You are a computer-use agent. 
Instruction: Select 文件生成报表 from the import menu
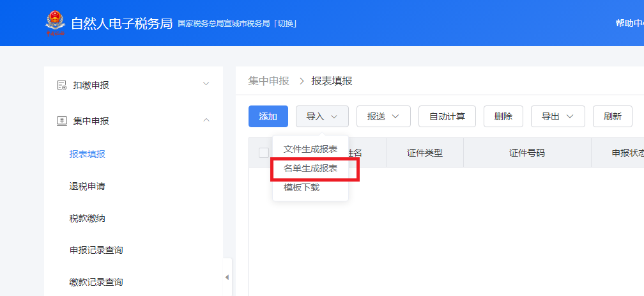coord(310,149)
